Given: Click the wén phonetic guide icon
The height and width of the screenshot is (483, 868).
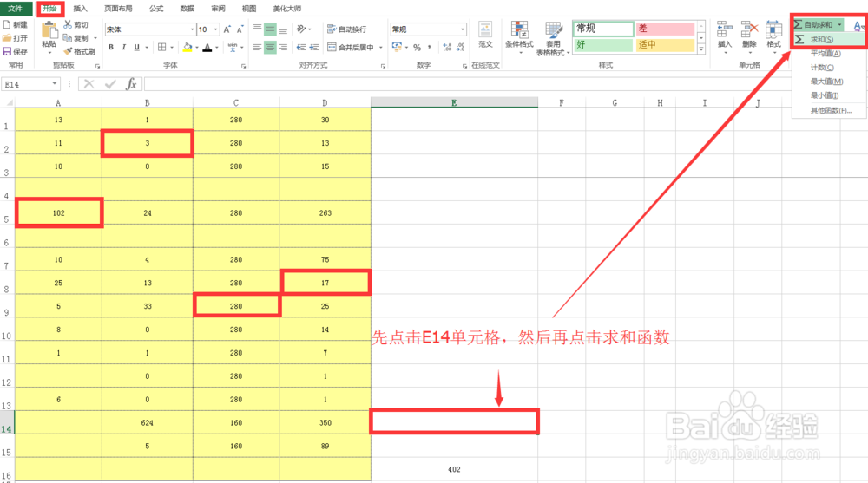Looking at the screenshot, I should (x=233, y=48).
